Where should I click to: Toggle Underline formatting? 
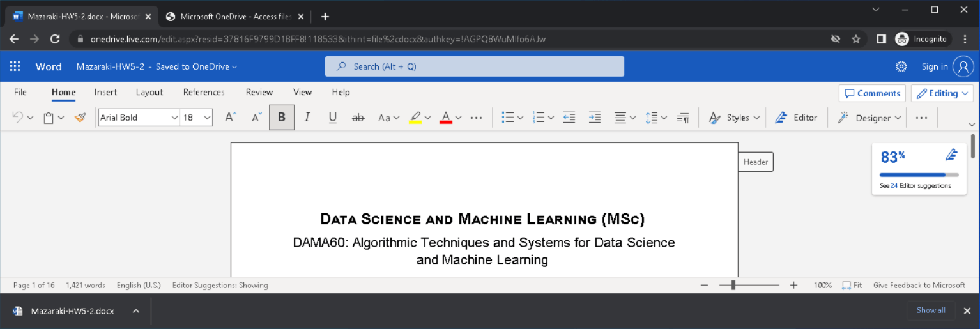pyautogui.click(x=332, y=118)
